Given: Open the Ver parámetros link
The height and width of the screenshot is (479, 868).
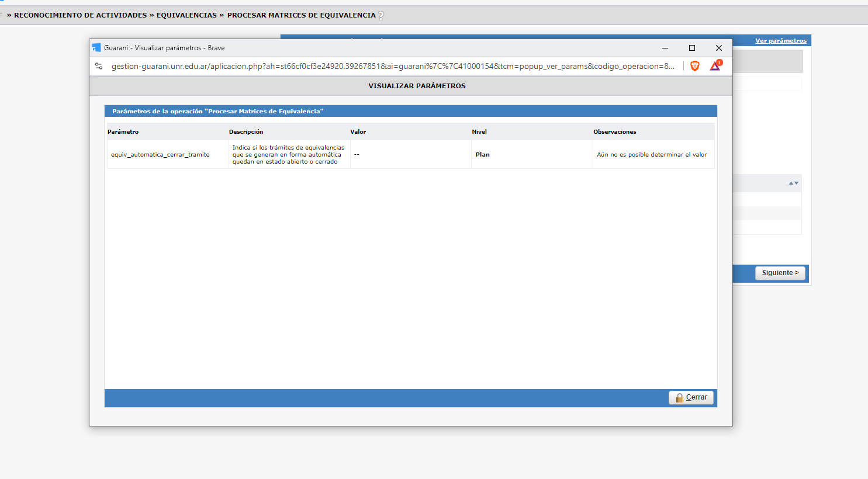Looking at the screenshot, I should point(780,41).
